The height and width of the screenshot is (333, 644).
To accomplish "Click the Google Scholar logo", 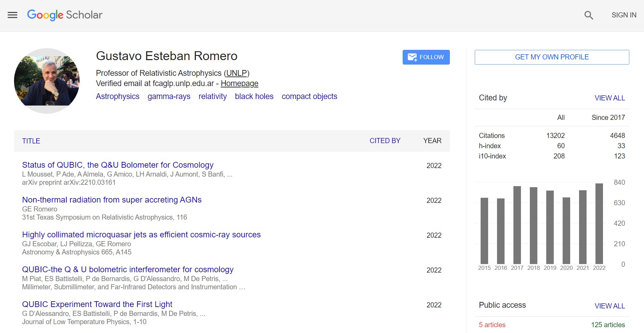I will coord(65,15).
